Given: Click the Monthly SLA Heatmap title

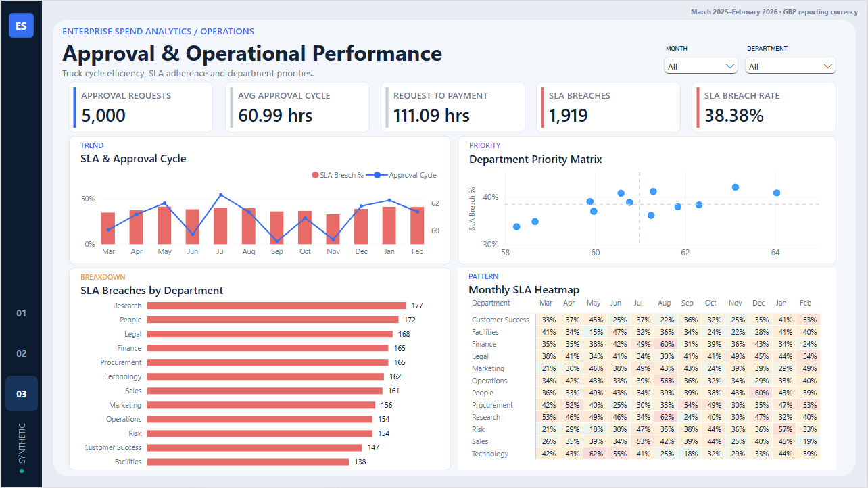Looking at the screenshot, I should coord(524,289).
